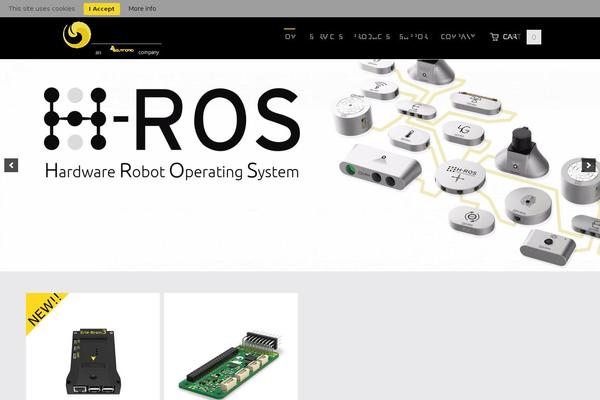Go to previous slide with left arrow

[x=11, y=165]
